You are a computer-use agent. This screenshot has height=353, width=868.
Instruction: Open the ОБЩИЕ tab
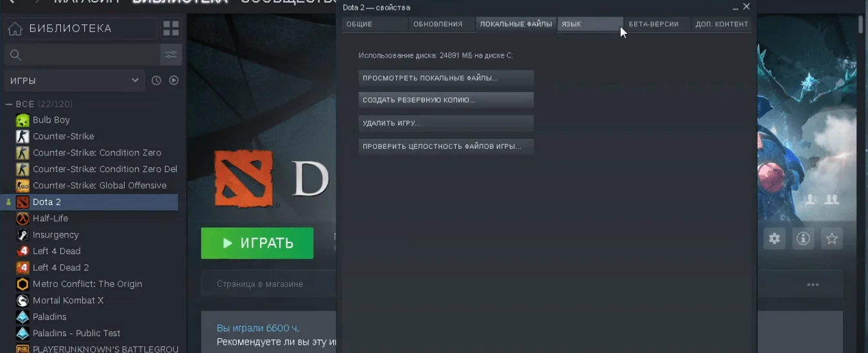click(x=375, y=24)
